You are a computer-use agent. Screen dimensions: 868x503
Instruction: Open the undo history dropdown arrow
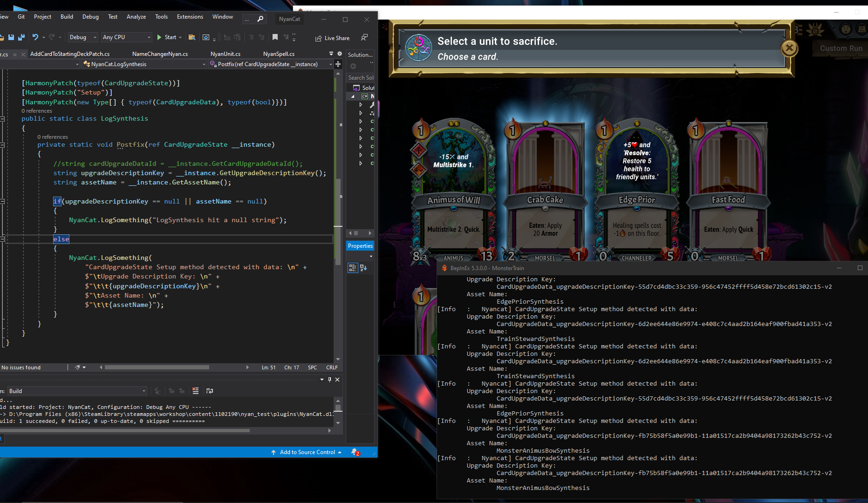tap(44, 37)
